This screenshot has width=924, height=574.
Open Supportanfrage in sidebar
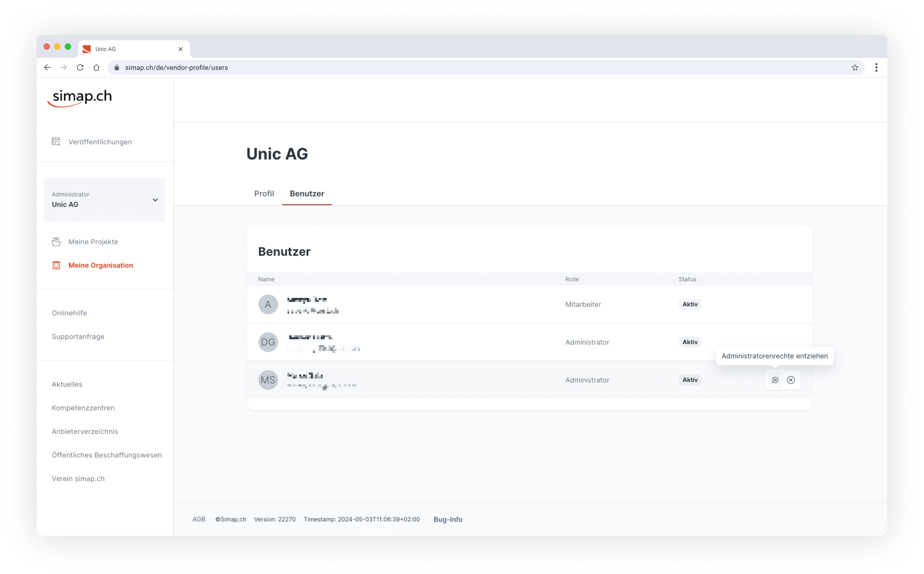pos(78,336)
